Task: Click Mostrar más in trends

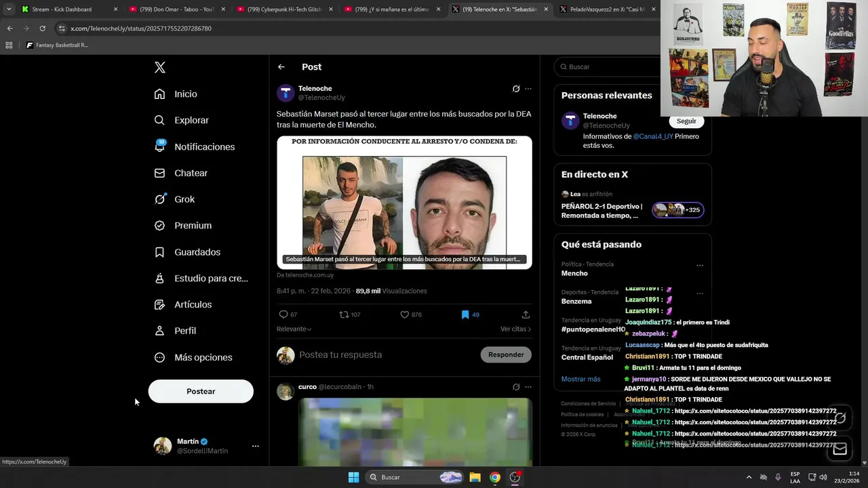Action: pyautogui.click(x=580, y=379)
